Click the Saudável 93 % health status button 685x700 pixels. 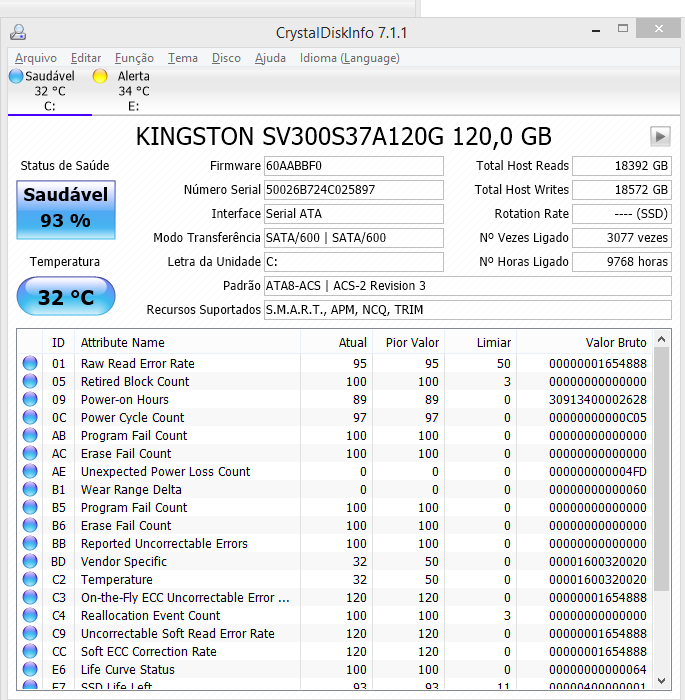(x=66, y=208)
